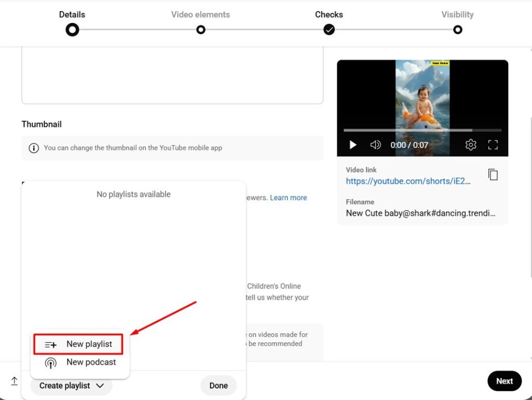Viewport: 532px width, 400px height.
Task: Mute the video preview volume
Action: [x=375, y=145]
